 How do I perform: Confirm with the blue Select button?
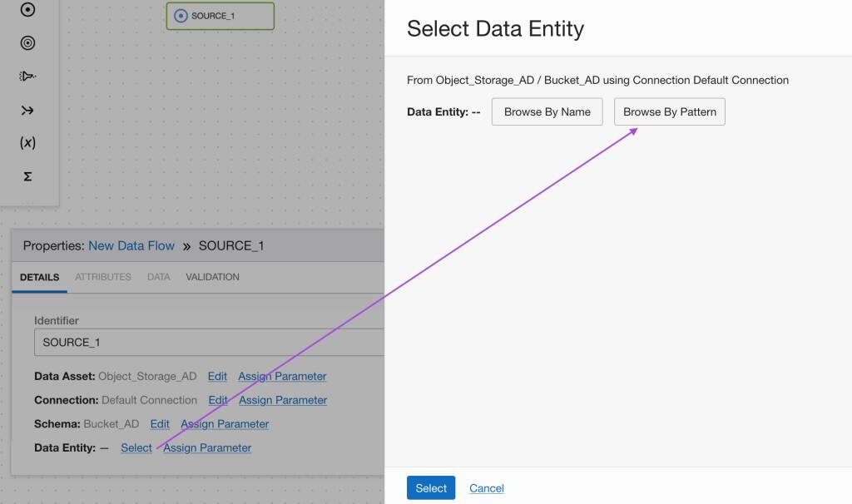click(x=430, y=488)
